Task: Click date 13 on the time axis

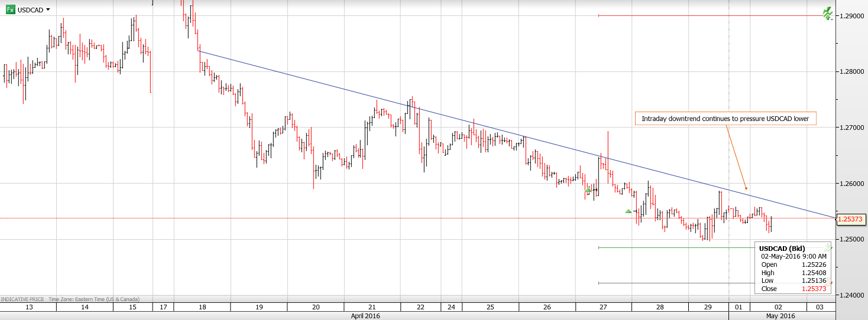Action: point(28,307)
